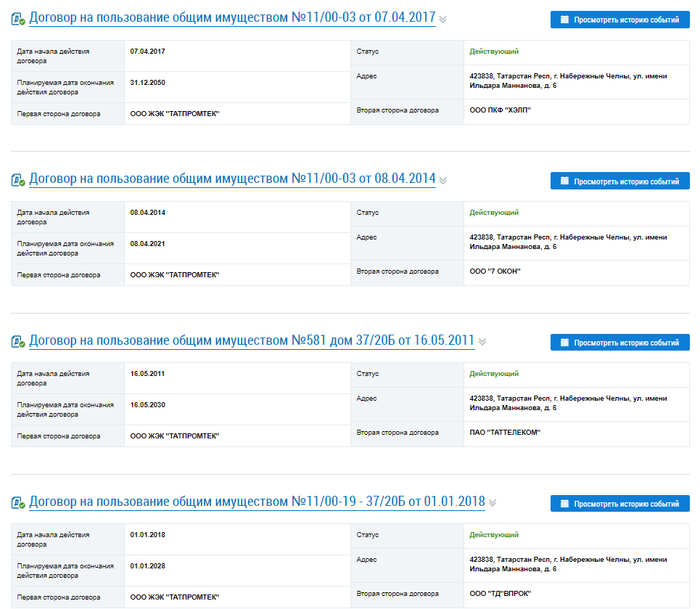The height and width of the screenshot is (609, 700).
Task: Select planned end date 01.01.2028
Action: point(148,566)
